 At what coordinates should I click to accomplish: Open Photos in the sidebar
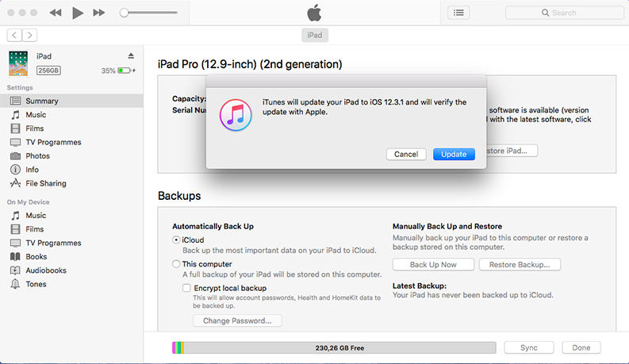71,156
